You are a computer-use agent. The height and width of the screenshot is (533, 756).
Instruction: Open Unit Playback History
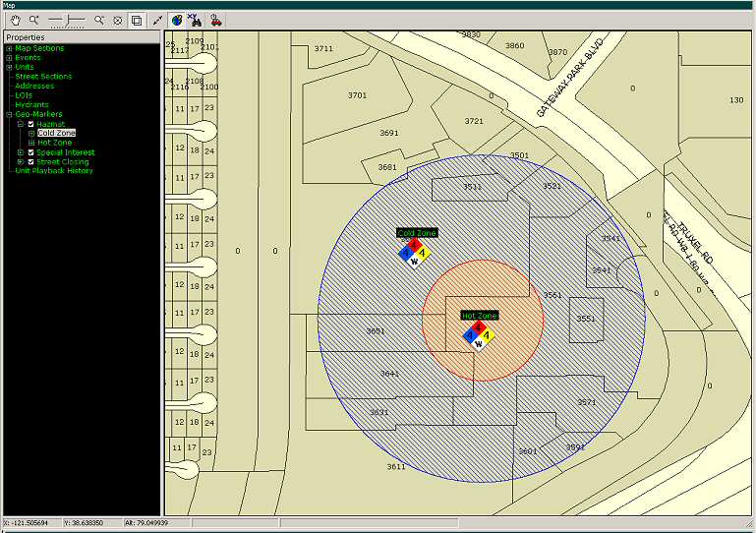tap(54, 171)
